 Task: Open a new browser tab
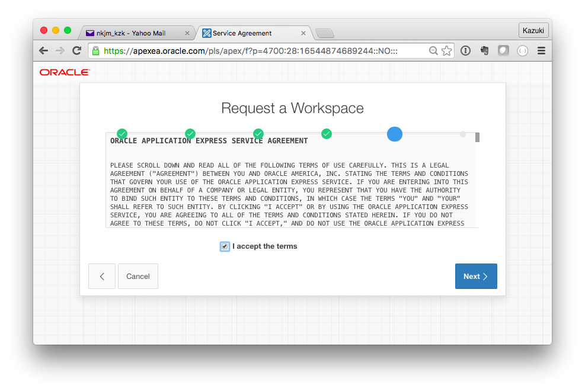pos(325,34)
